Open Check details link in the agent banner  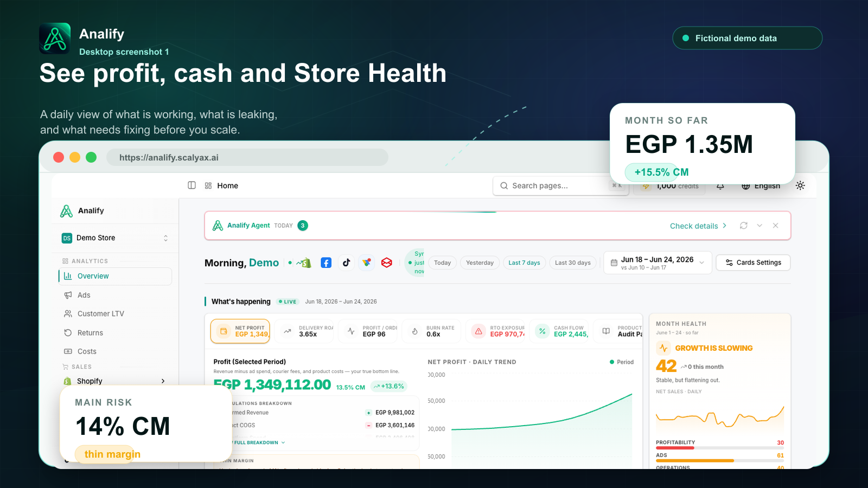698,226
